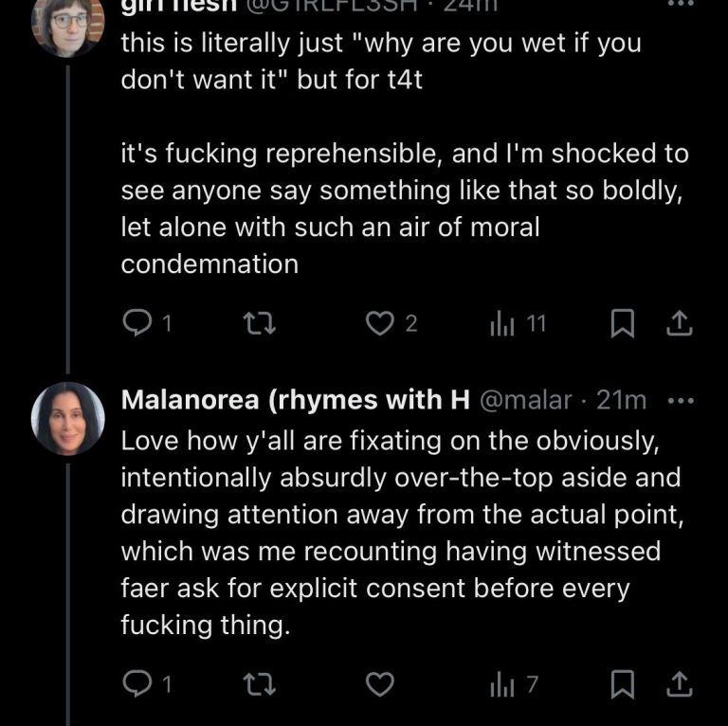Bookmark Malanorea's tweet
This screenshot has height=726, width=728.
[x=621, y=682]
